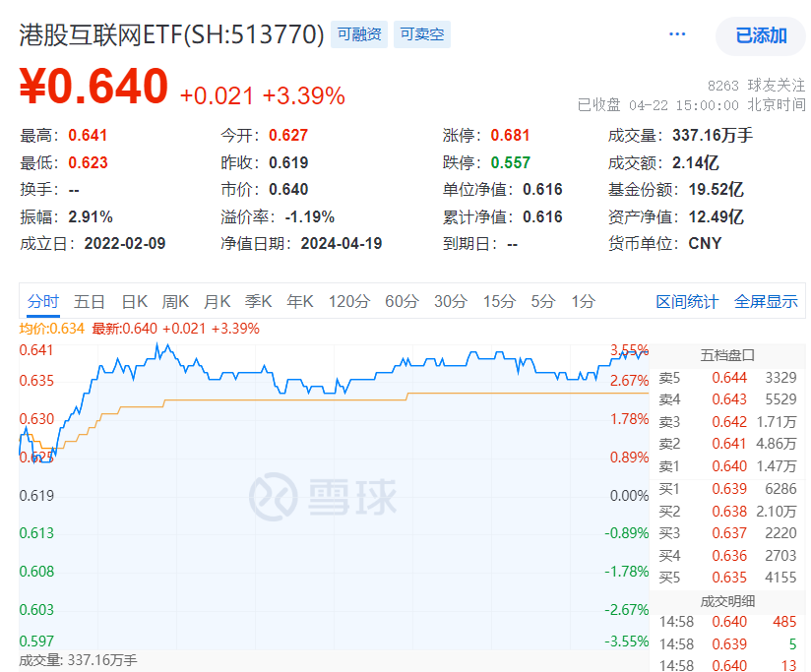
Task: Click the 净值日期 date 2024-04-19
Action: click(x=342, y=243)
